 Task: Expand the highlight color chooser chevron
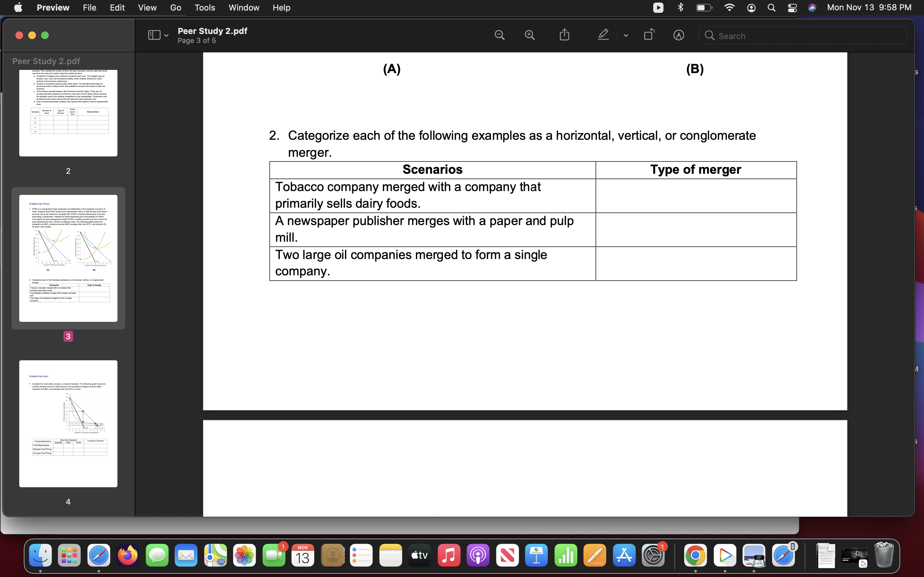(x=625, y=35)
